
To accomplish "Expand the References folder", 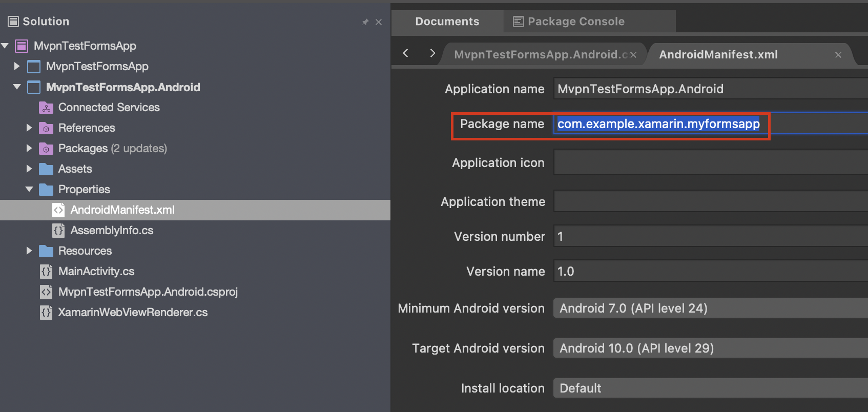I will [29, 128].
